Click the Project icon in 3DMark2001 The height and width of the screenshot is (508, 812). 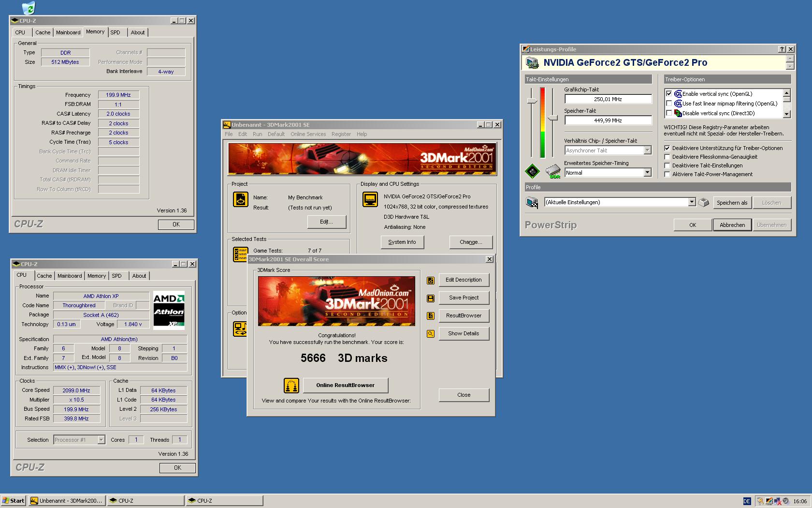pyautogui.click(x=240, y=199)
